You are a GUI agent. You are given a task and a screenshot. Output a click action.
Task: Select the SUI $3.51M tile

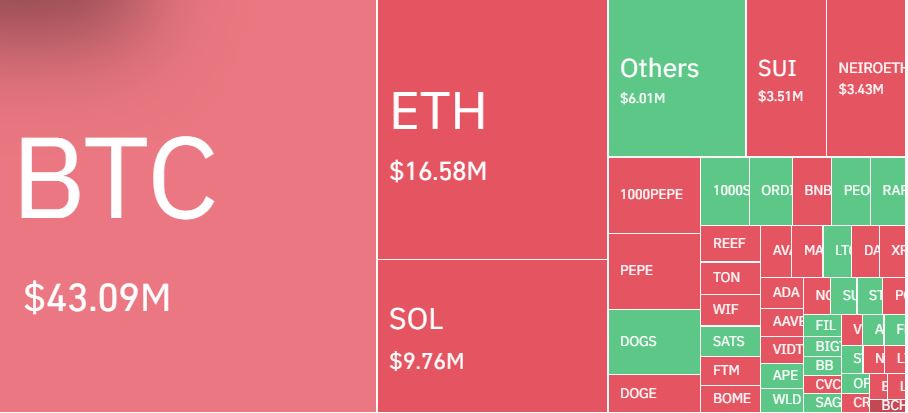[x=786, y=78]
